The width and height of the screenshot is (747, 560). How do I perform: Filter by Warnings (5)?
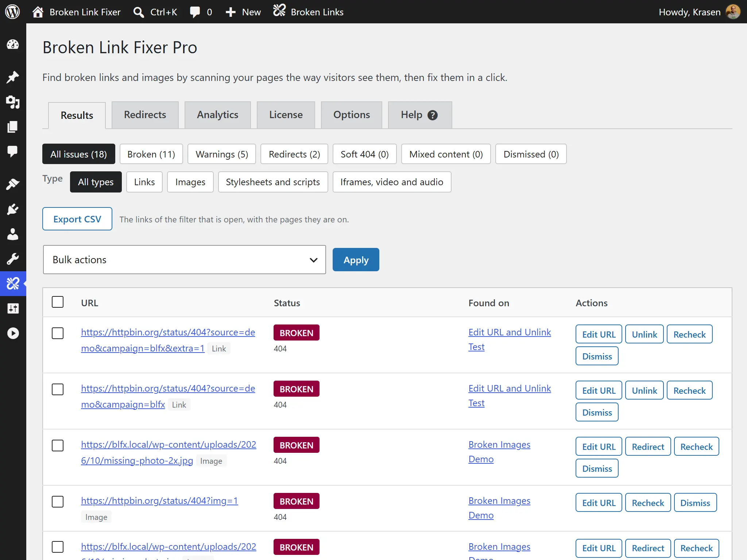point(222,154)
